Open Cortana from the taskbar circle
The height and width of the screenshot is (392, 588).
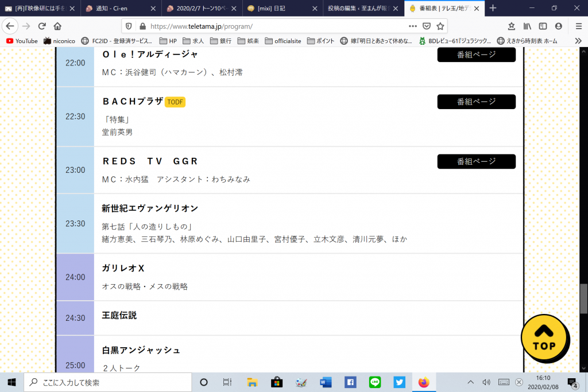(204, 382)
